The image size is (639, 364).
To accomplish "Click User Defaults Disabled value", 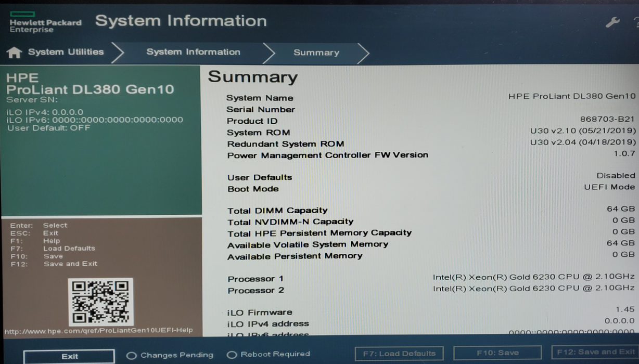I will (616, 175).
